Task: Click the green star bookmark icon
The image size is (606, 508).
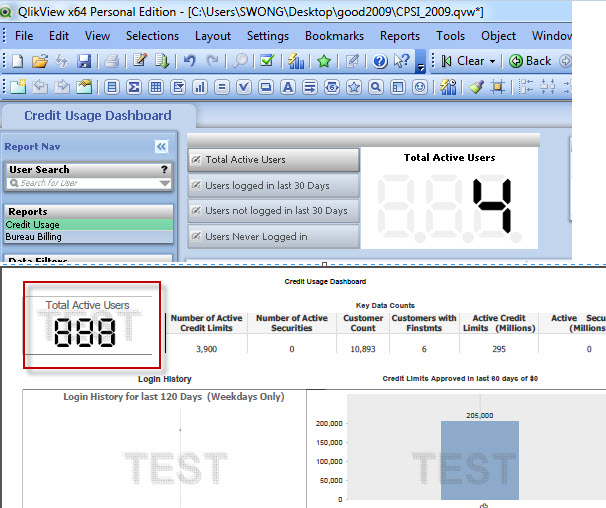Action: [324, 61]
